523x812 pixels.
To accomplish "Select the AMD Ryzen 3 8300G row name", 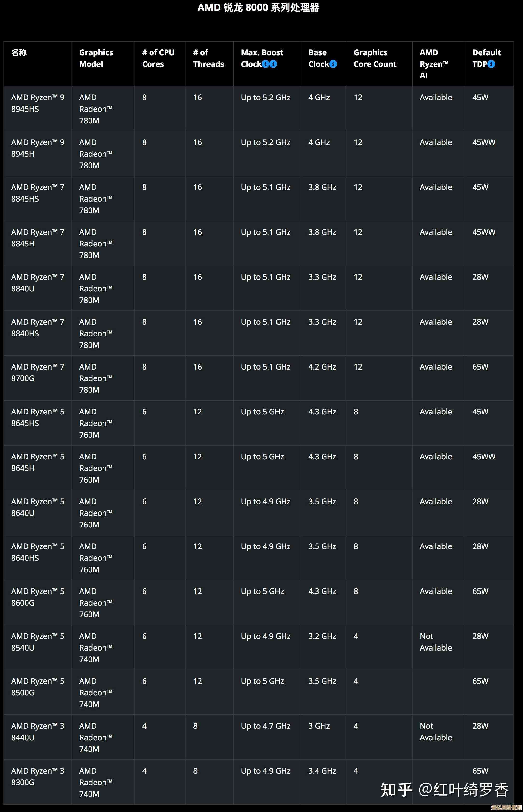I will (37, 776).
